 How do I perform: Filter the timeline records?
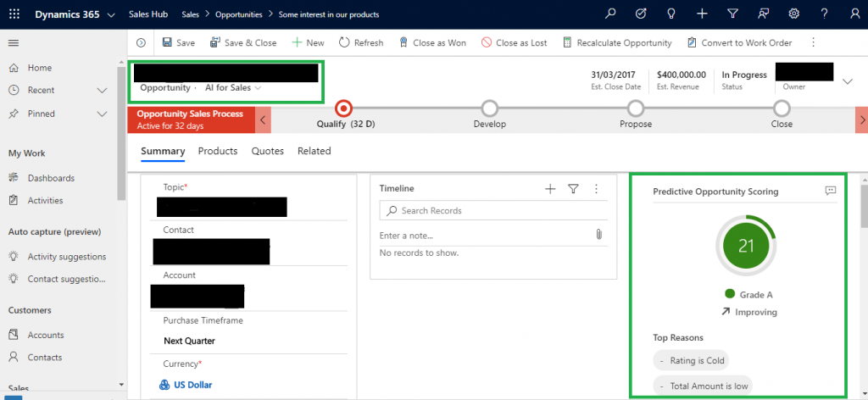[x=573, y=189]
